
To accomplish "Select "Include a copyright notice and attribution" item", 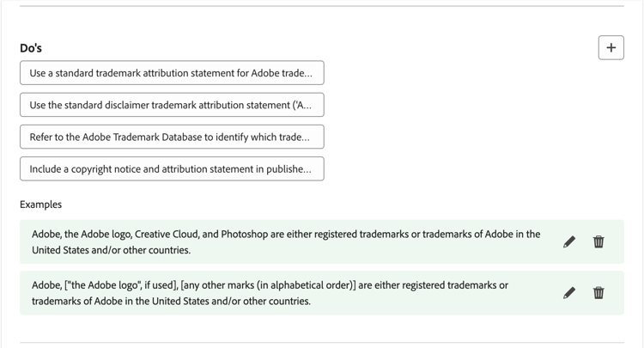I will 172,169.
